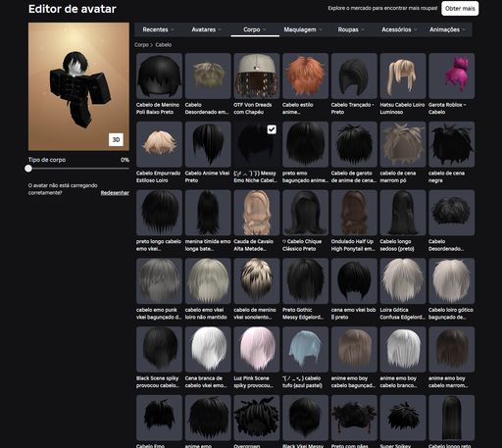This screenshot has width=502, height=448.
Task: Select Luz Pink Scene spiky hair
Action: [x=257, y=349]
